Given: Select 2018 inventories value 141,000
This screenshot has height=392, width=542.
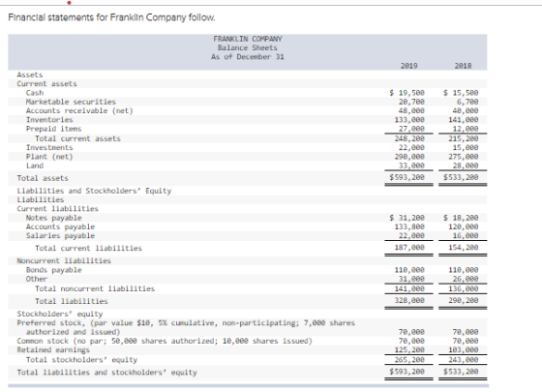Looking at the screenshot, I should pos(464,120).
